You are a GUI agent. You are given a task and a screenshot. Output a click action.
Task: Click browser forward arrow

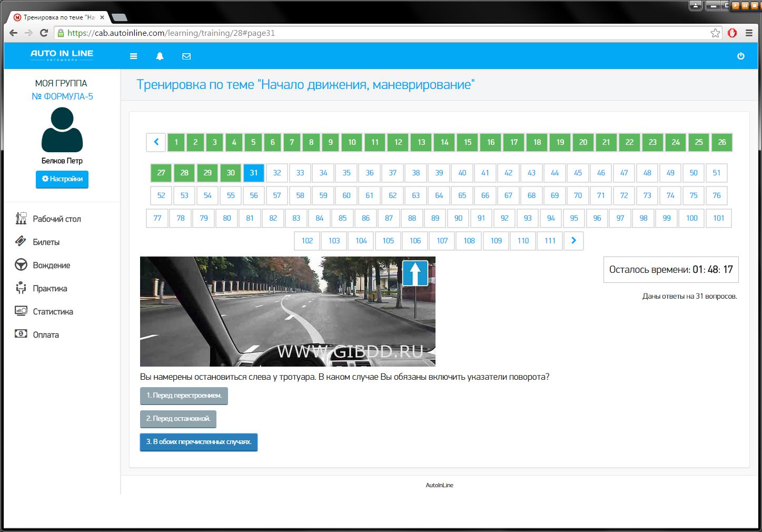pyautogui.click(x=29, y=33)
